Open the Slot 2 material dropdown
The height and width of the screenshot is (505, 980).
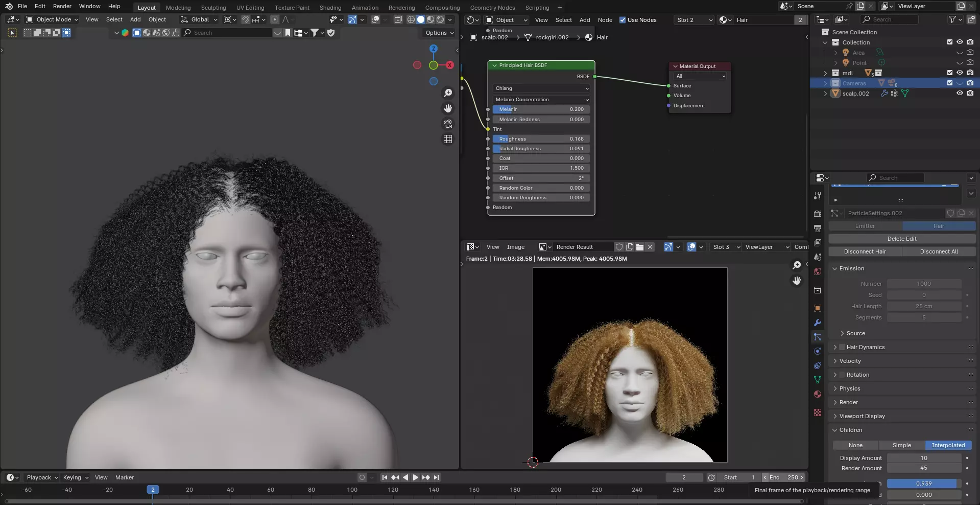[695, 20]
